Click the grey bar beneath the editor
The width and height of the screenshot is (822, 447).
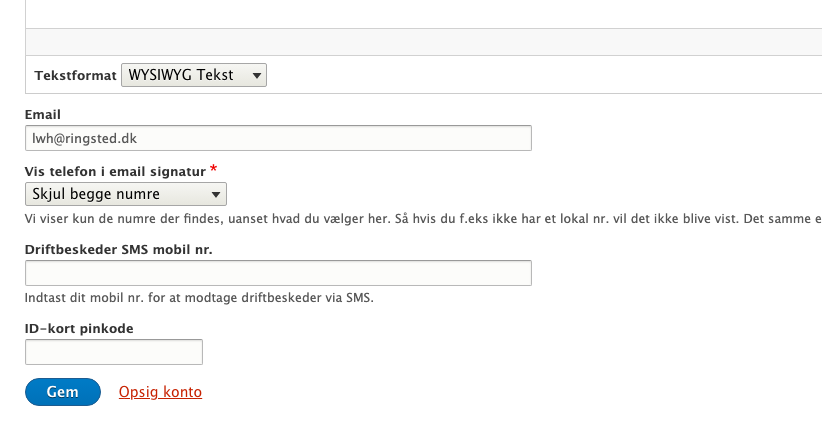click(420, 41)
